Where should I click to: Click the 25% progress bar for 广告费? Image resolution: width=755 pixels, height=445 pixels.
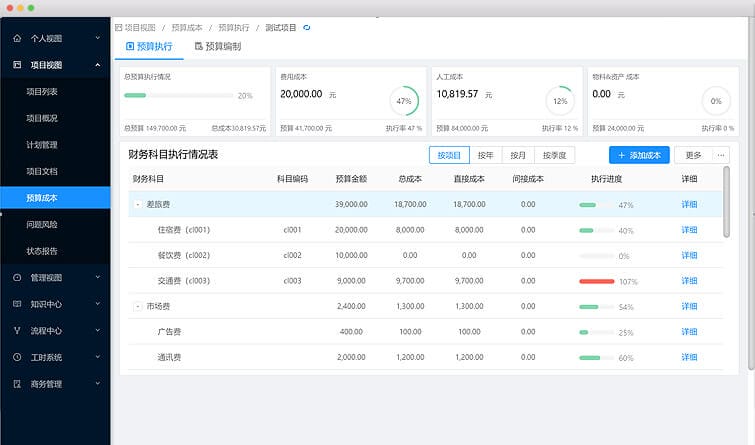tap(597, 332)
